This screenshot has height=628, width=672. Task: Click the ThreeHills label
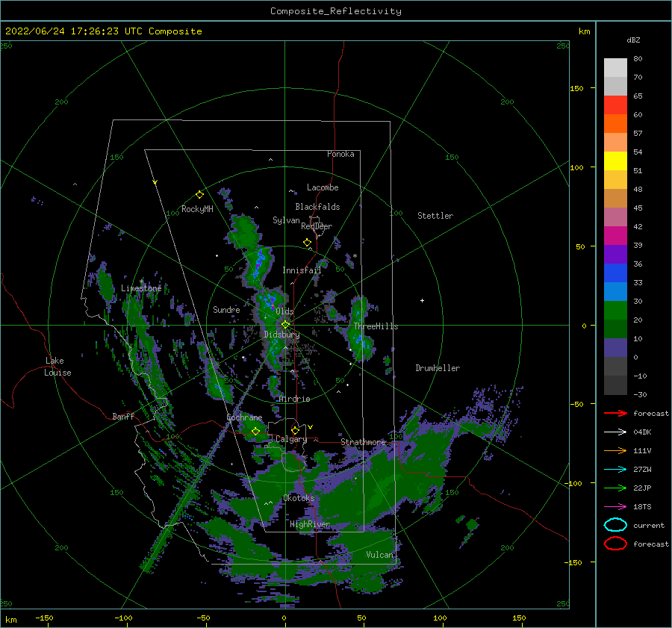coord(376,326)
